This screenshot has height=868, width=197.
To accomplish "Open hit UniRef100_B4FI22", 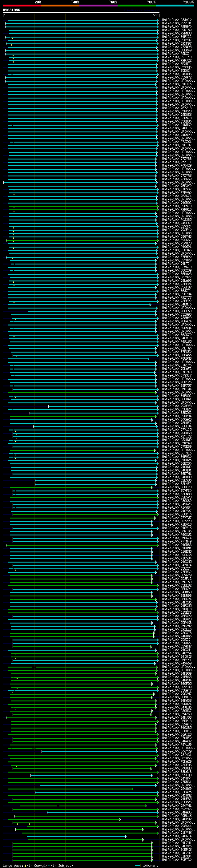I will pyautogui.click(x=176, y=37).
